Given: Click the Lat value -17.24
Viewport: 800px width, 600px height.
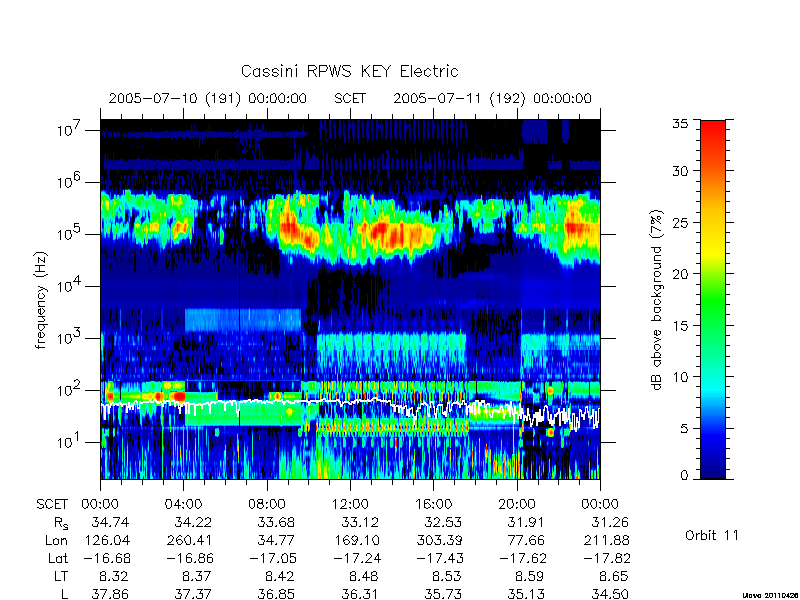Looking at the screenshot, I should (357, 558).
